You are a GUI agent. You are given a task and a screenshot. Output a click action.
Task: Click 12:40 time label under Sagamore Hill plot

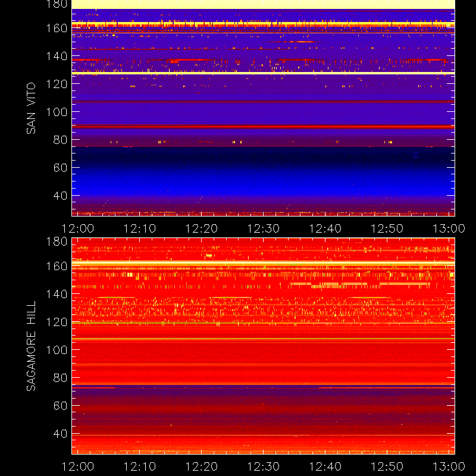coord(325,466)
